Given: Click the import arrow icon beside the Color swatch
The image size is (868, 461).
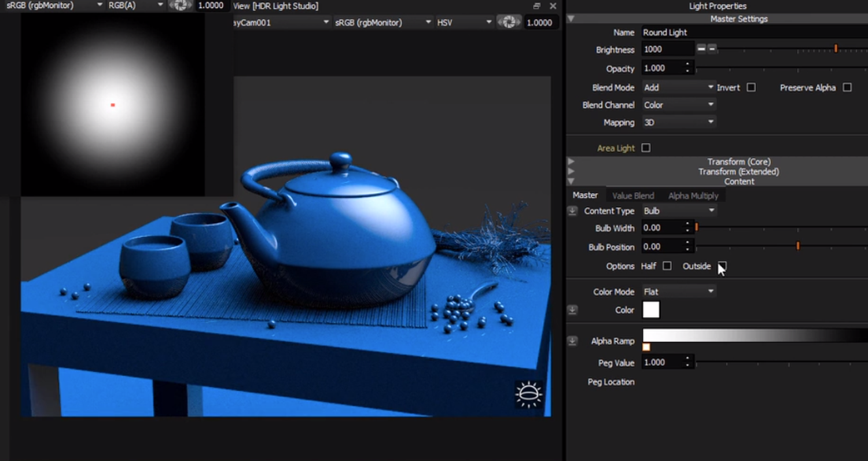Looking at the screenshot, I should (x=572, y=310).
